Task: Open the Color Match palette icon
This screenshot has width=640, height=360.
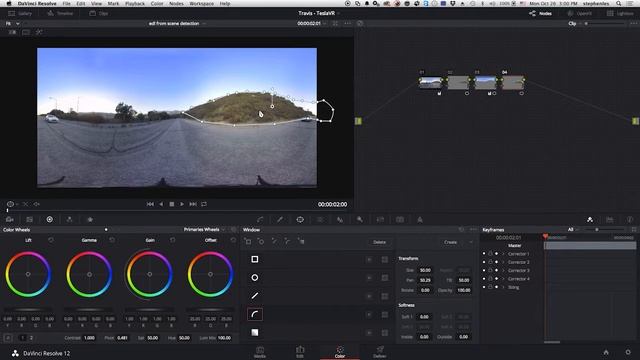Action: 29,220
